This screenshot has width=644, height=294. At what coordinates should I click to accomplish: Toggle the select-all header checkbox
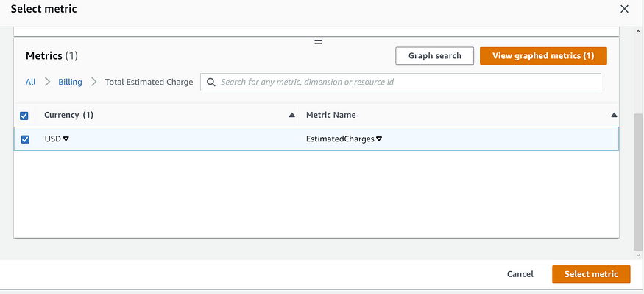tap(24, 116)
